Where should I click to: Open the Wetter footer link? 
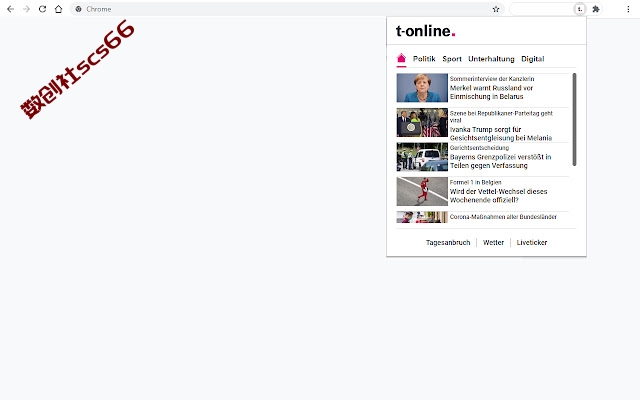point(493,242)
